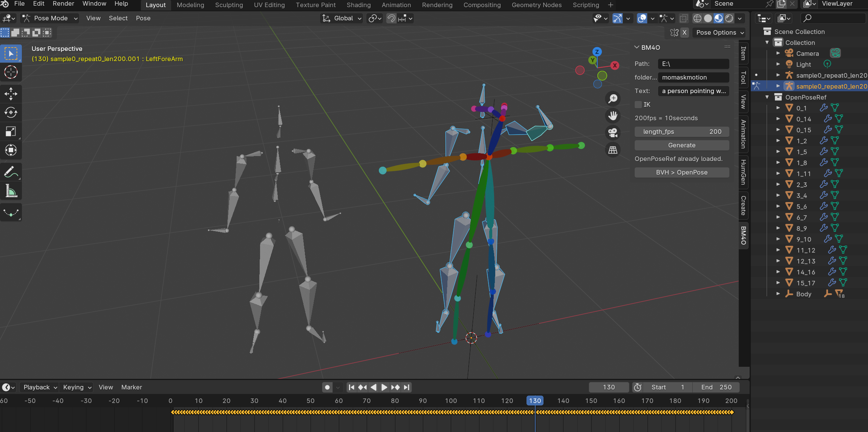Adjust the length_fps slider field
The image size is (868, 432).
[681, 132]
